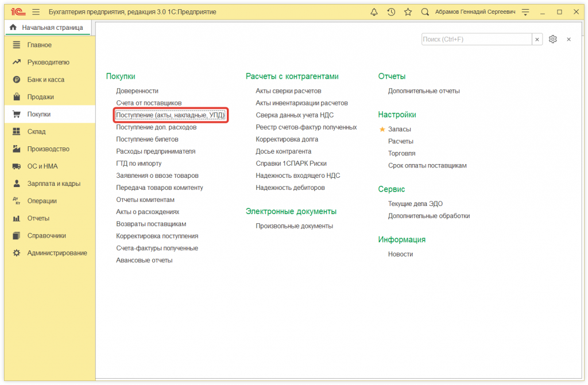Toggle the favorites star in the title bar

click(408, 11)
